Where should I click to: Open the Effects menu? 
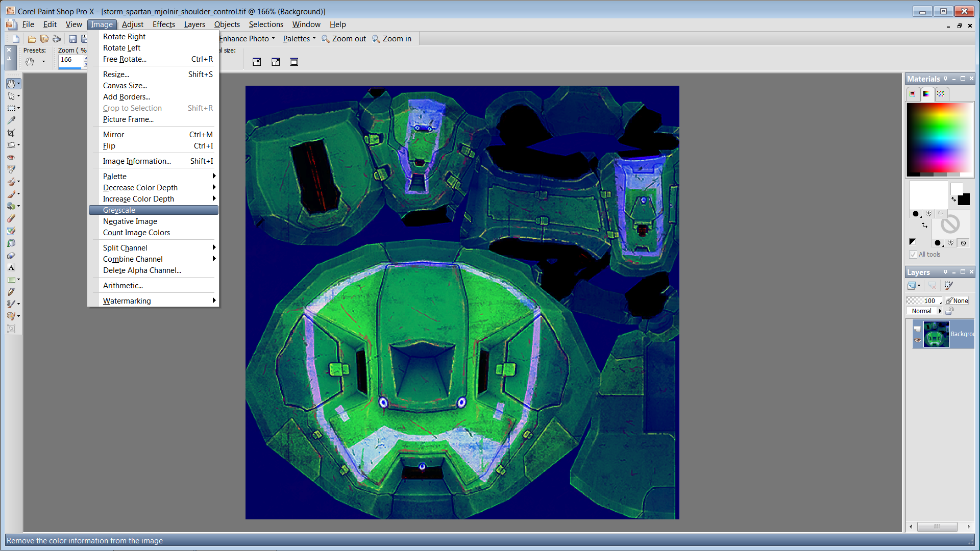pos(164,24)
